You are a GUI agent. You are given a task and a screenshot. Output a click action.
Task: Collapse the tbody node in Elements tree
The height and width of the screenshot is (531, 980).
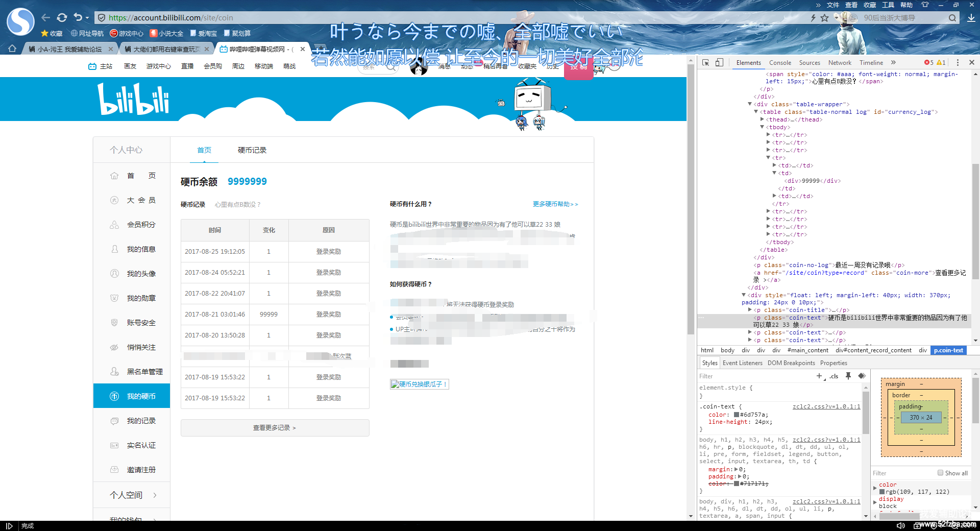(762, 127)
